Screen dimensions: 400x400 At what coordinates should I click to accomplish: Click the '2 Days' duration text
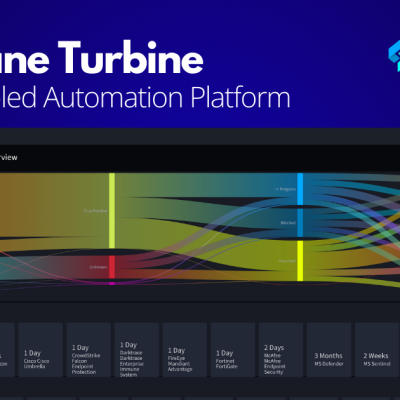[274, 348]
